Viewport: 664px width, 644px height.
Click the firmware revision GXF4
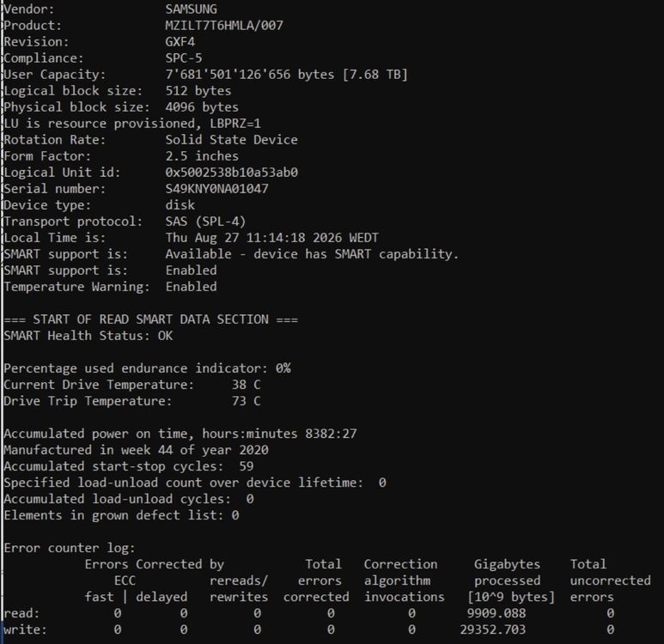tap(180, 42)
